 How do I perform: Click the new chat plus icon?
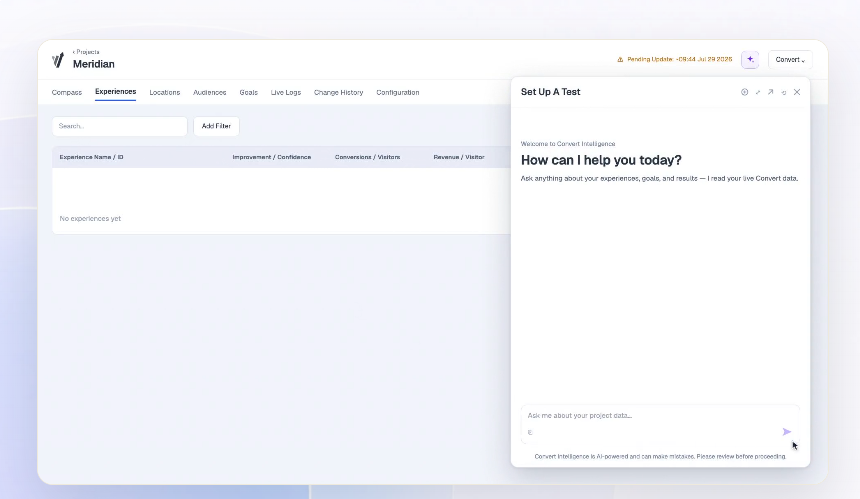(x=744, y=92)
